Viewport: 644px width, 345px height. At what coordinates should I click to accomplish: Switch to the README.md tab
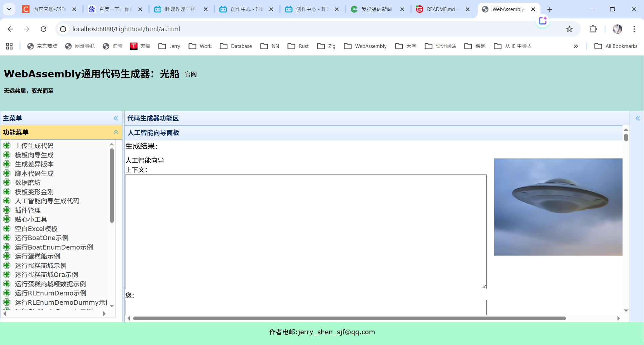click(439, 9)
